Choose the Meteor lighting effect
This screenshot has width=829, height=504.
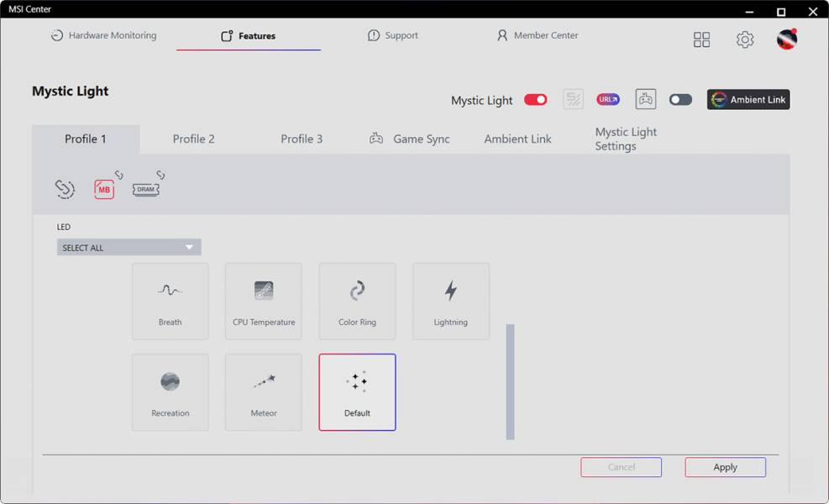264,392
